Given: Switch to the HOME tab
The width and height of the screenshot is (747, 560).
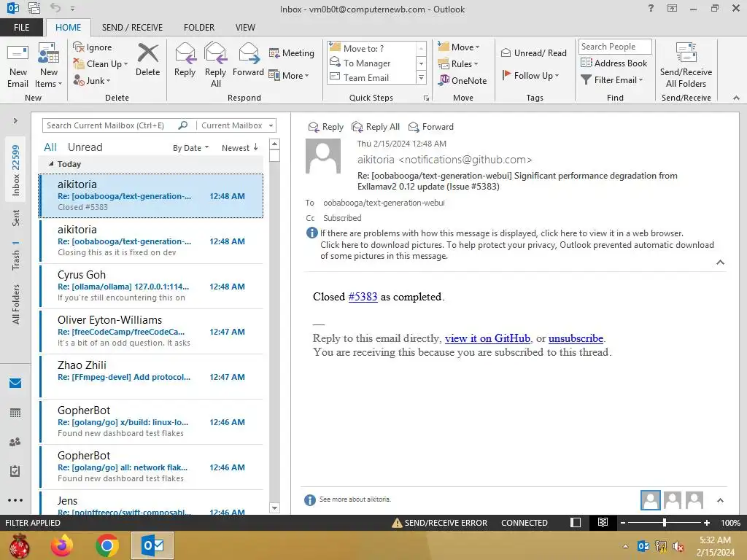Looking at the screenshot, I should (x=68, y=27).
